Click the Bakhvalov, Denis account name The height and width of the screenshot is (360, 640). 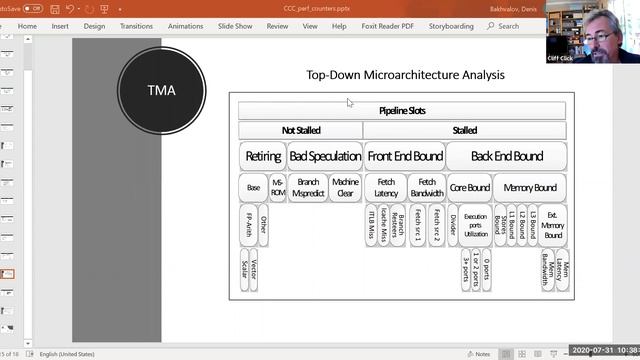pos(513,9)
